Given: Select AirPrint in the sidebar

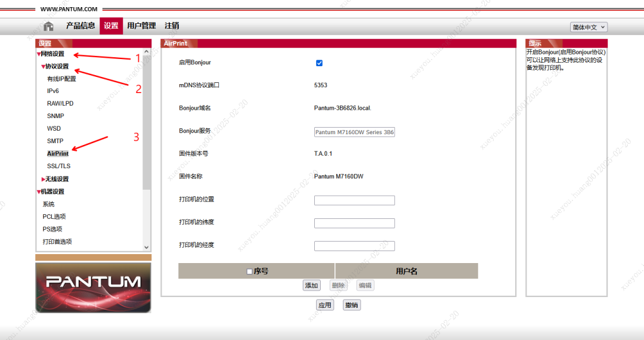Looking at the screenshot, I should point(58,153).
